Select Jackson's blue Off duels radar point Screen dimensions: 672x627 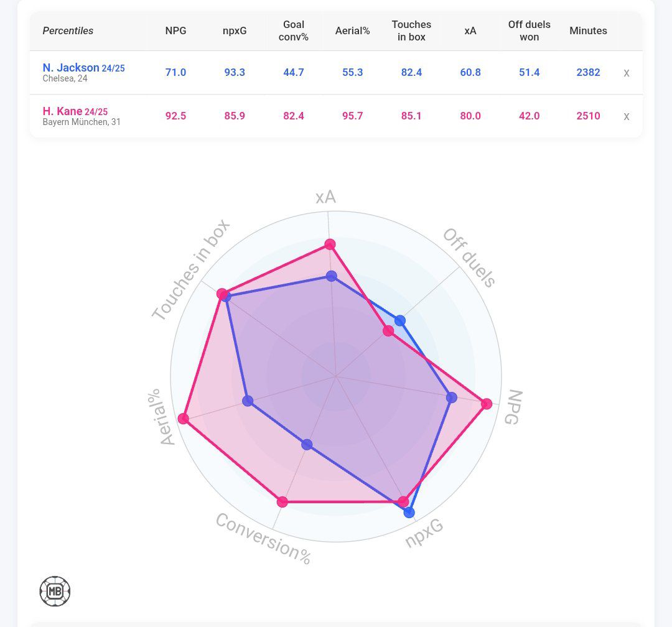point(400,321)
